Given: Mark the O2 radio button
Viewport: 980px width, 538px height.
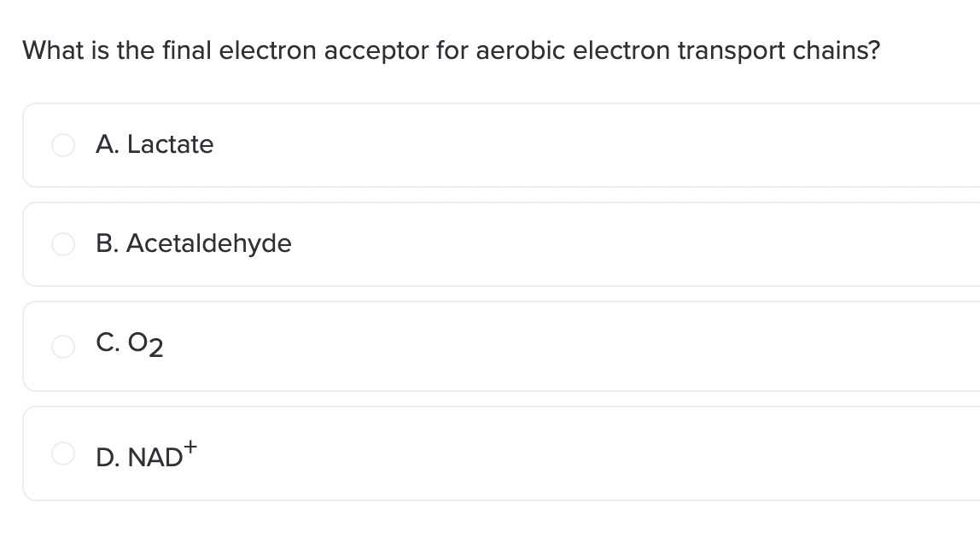Looking at the screenshot, I should coord(63,346).
